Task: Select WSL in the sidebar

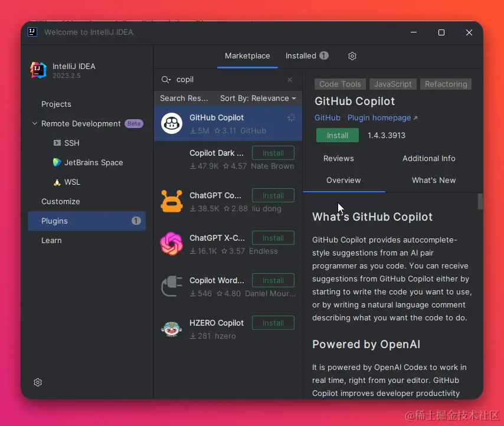Action: [x=72, y=182]
